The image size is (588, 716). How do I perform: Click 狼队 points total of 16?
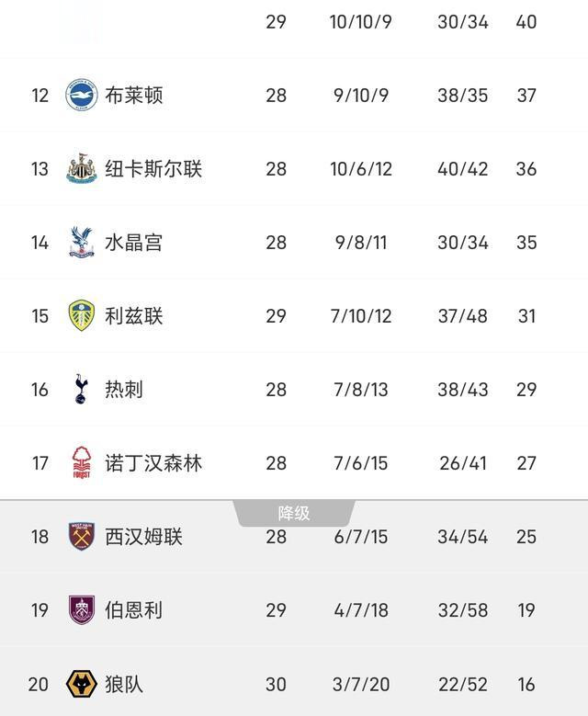click(526, 684)
